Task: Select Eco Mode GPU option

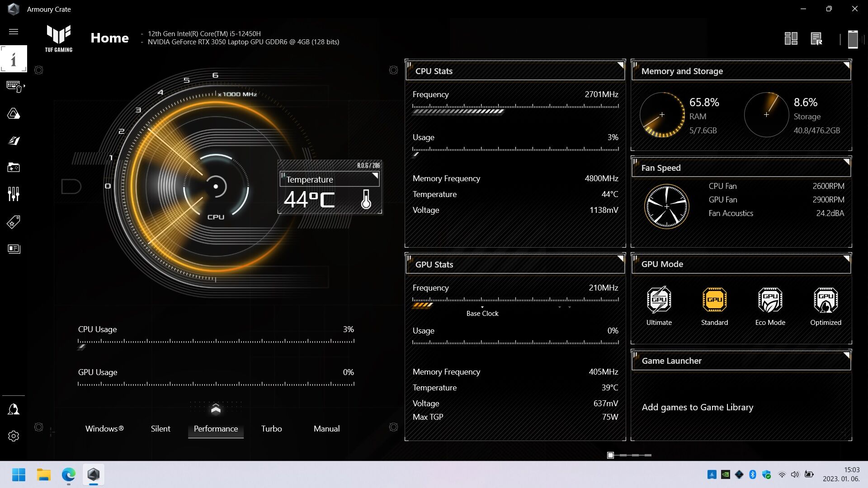Action: pyautogui.click(x=770, y=306)
